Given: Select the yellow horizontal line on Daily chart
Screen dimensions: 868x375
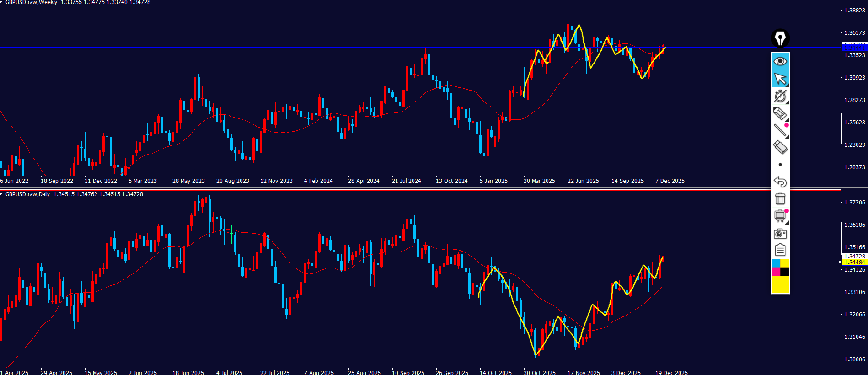Looking at the screenshot, I should pos(320,262).
